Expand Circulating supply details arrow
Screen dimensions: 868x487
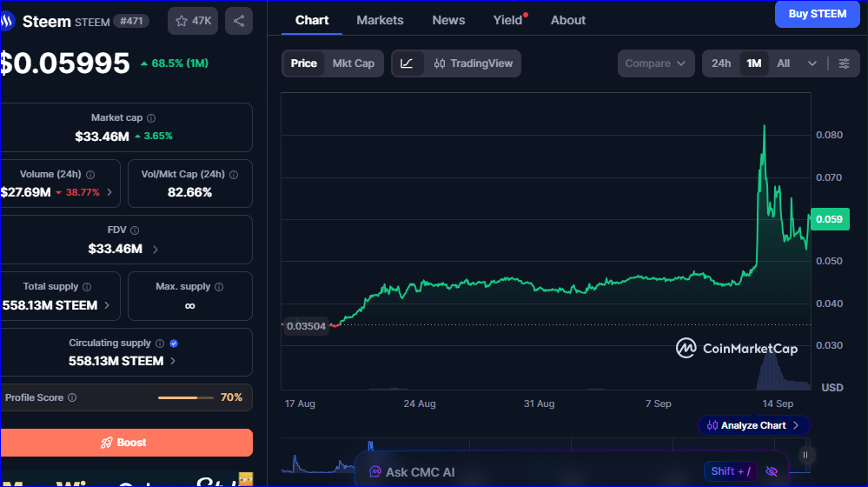(173, 361)
